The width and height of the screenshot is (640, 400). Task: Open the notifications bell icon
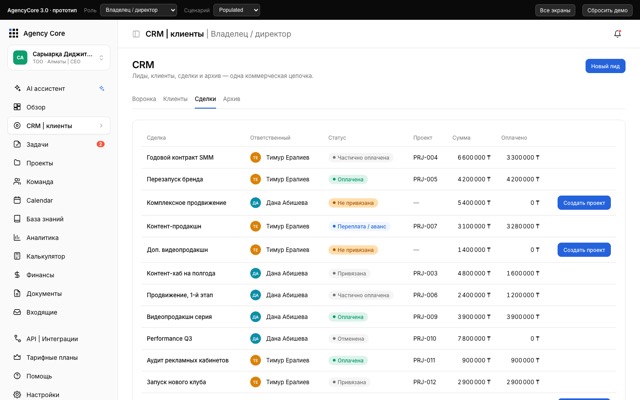pyautogui.click(x=617, y=34)
